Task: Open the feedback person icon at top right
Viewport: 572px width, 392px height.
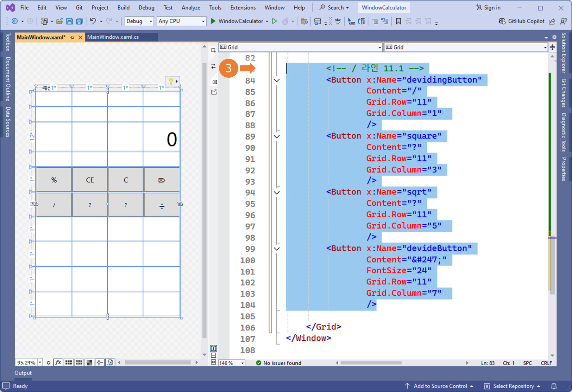Action: [564, 21]
